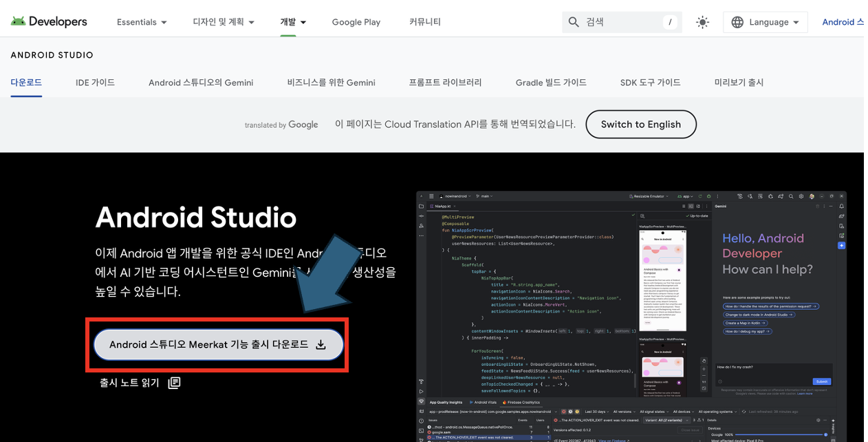Select the 다운로드 tab
Screen dimensions: 868x442
pos(26,83)
